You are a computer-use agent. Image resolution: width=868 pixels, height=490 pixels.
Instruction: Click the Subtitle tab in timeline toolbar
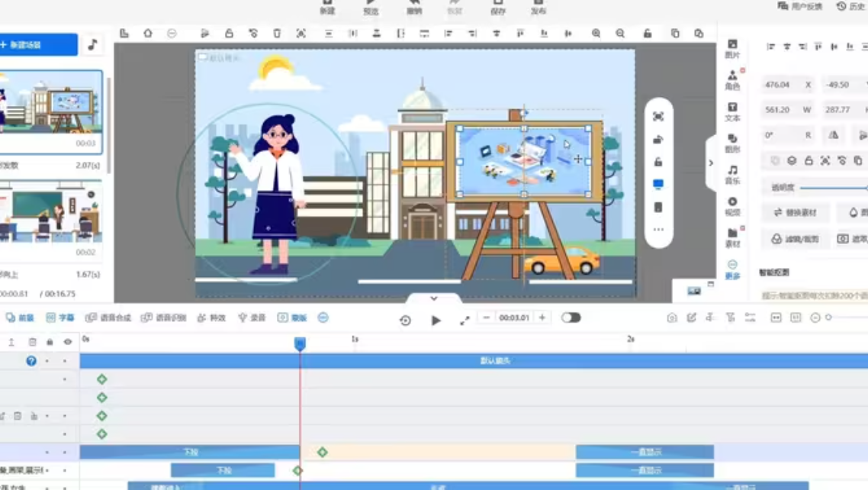[x=59, y=318]
